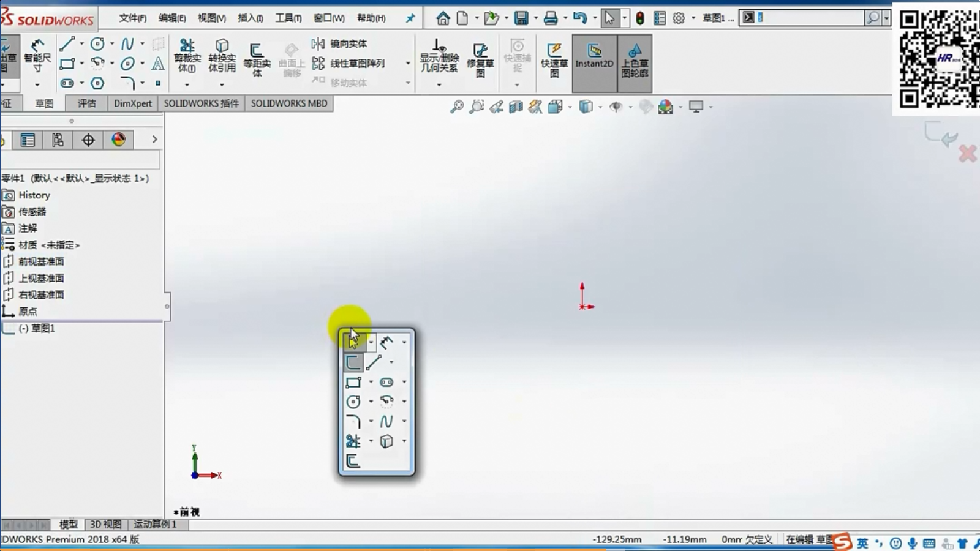
Task: Toggle the Rapid Sketch (快速草图) option
Action: tap(554, 59)
